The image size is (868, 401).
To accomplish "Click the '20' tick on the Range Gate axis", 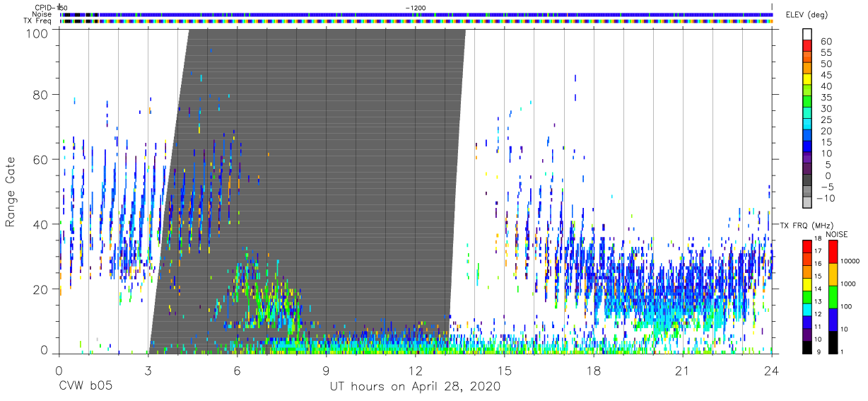I will [x=41, y=289].
